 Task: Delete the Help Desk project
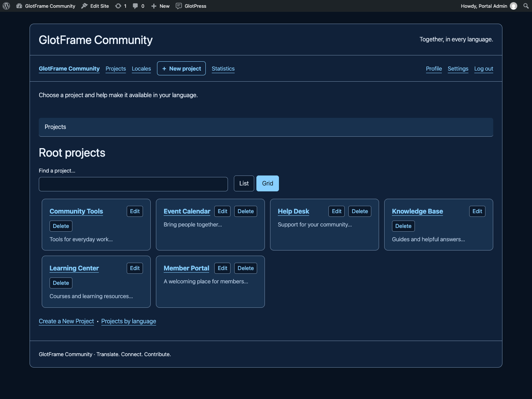click(x=360, y=211)
